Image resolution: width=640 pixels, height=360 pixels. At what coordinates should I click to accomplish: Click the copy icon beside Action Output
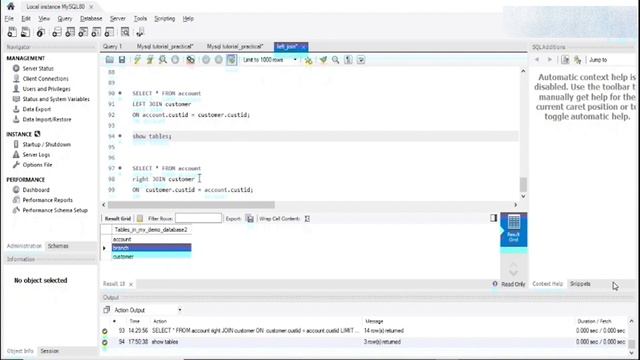coord(107,310)
